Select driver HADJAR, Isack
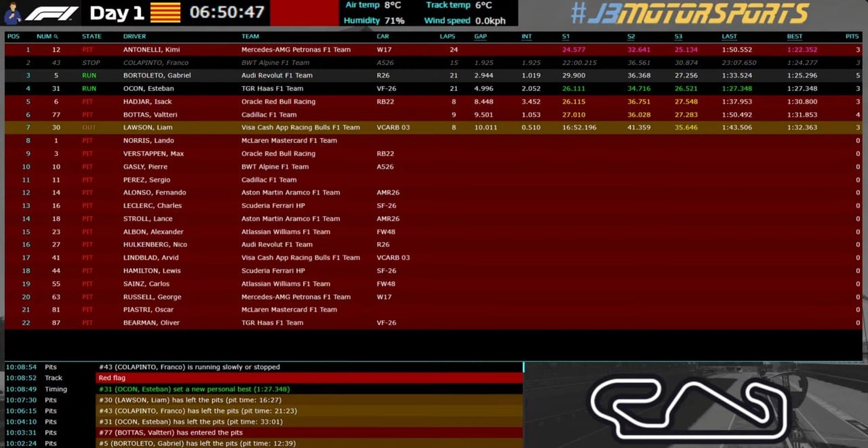This screenshot has width=868, height=448. coord(147,102)
